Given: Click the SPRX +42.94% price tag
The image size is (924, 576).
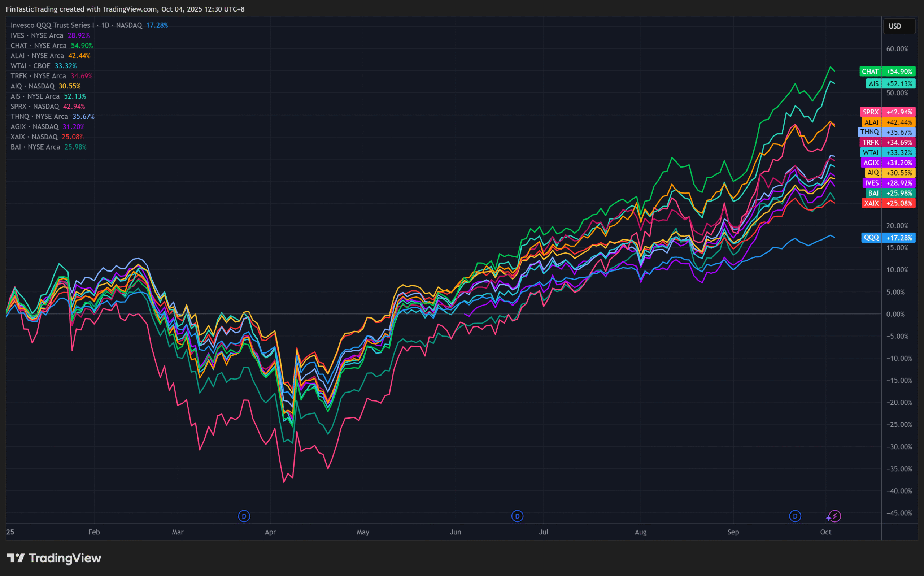Looking at the screenshot, I should (x=888, y=112).
